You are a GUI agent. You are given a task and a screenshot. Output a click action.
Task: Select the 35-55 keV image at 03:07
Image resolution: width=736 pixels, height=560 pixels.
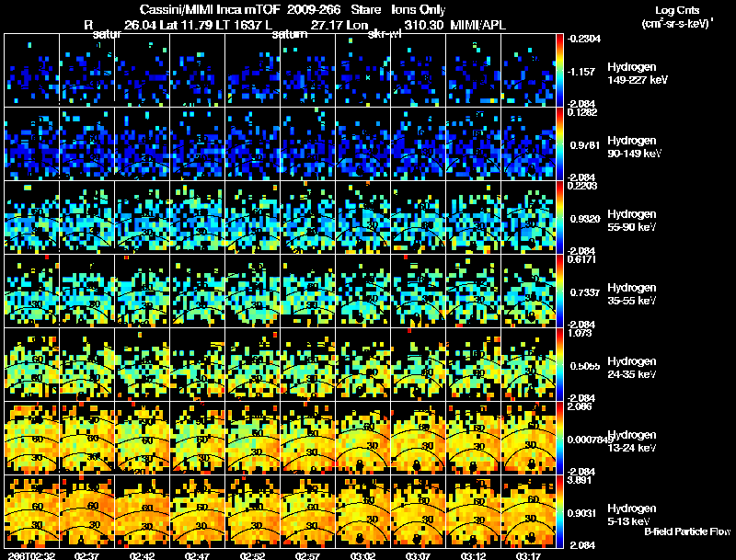419,291
